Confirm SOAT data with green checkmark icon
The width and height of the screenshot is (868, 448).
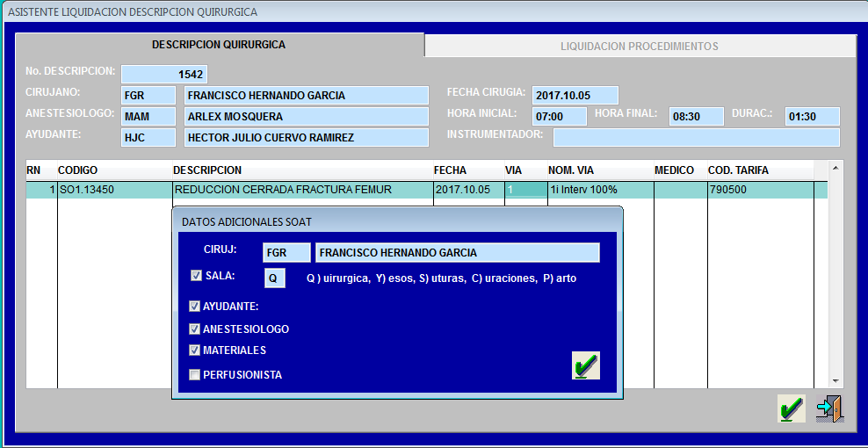point(586,365)
